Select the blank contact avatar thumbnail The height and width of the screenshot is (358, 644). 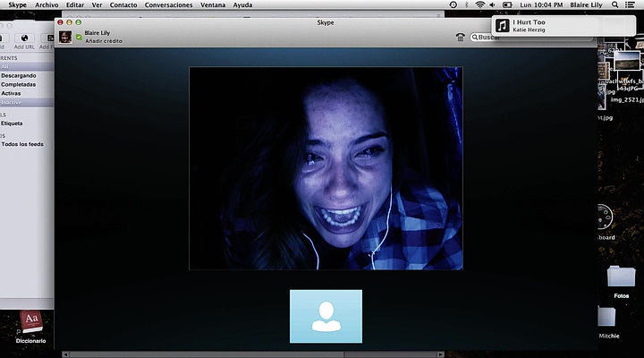(x=326, y=316)
